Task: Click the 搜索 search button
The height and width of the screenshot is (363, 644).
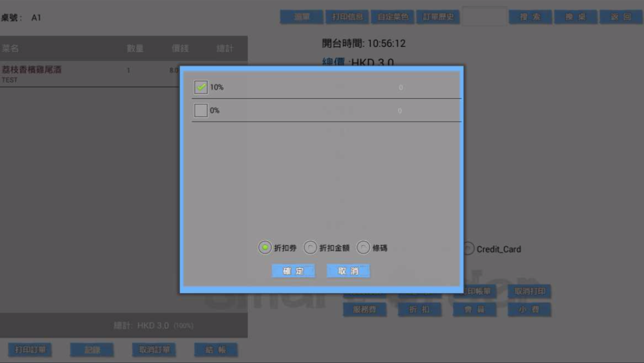Action: 530,17
